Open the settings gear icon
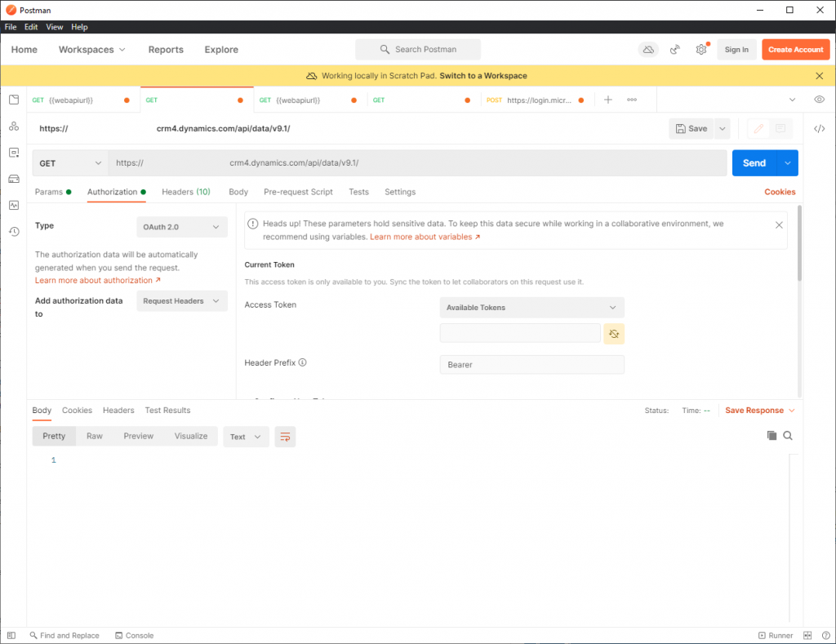836x644 pixels. 700,50
